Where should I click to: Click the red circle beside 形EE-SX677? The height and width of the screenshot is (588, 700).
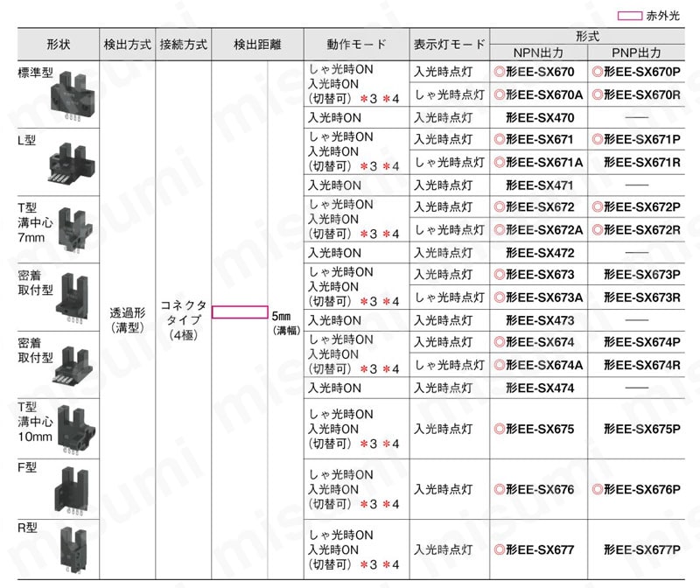tap(499, 549)
